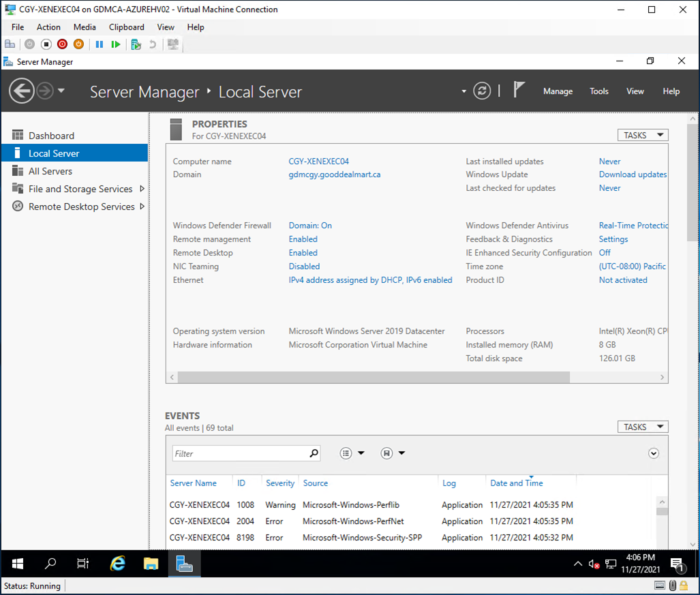Image resolution: width=700 pixels, height=595 pixels.
Task: Open the notifications flag
Action: pos(518,90)
